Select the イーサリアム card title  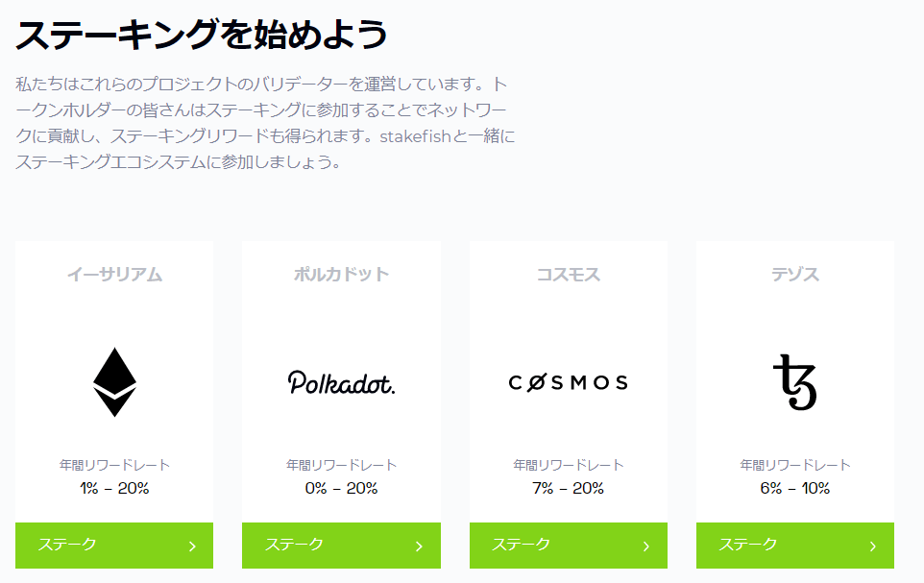[x=114, y=275]
